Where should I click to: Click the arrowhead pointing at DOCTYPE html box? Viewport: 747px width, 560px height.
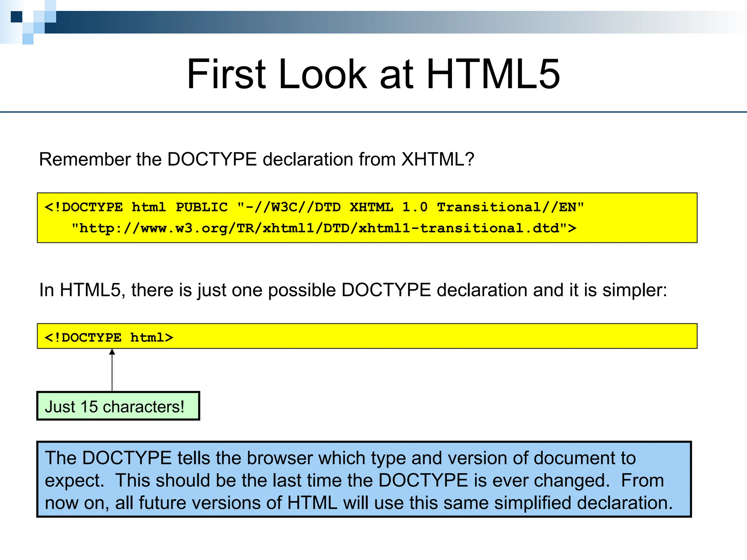point(112,352)
